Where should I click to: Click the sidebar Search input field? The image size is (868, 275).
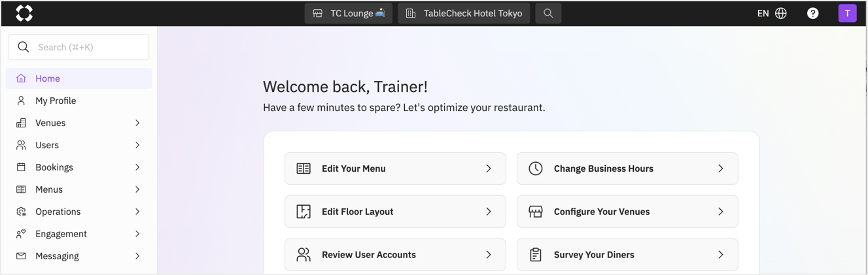pos(78,47)
